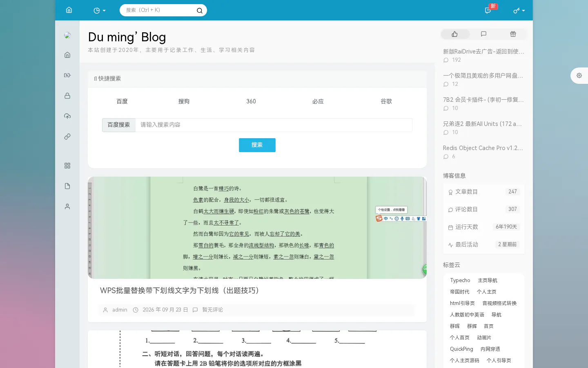The height and width of the screenshot is (368, 588).
Task: Click the 内网穿透 tag
Action: [x=490, y=349]
